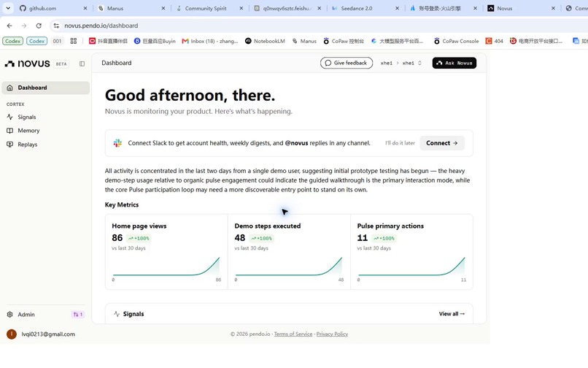Go back with browser back arrow
This screenshot has width=588, height=368.
click(9, 26)
